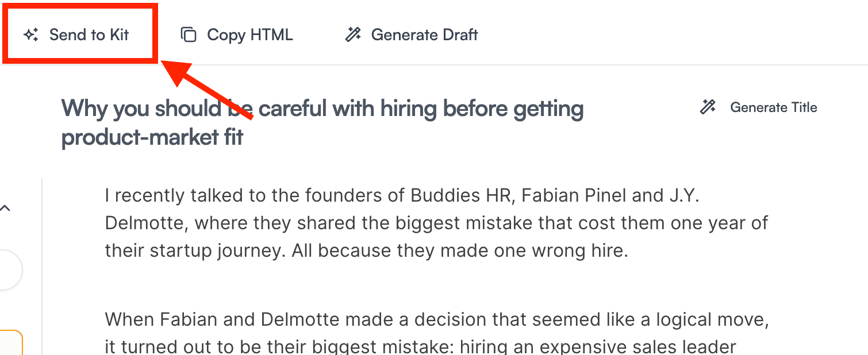Screen dimensions: 868x355
Task: Click the copy icon next to Copy HTML
Action: pos(189,35)
